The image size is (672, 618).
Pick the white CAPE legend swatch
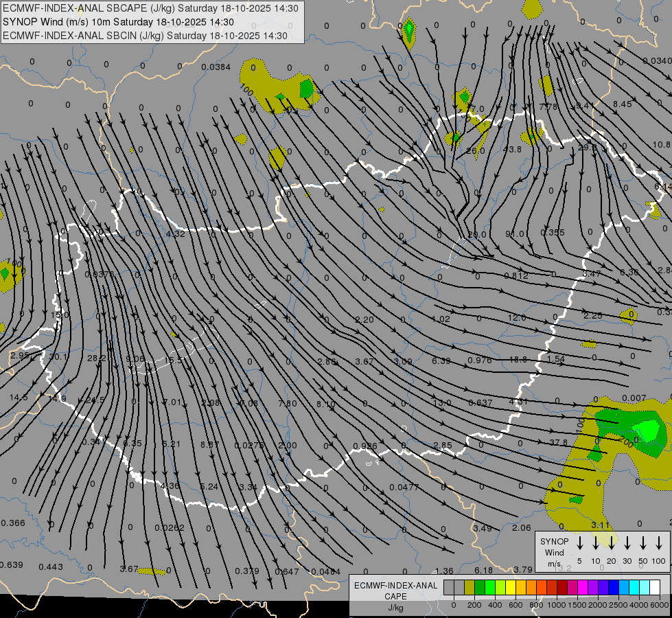pos(655,588)
